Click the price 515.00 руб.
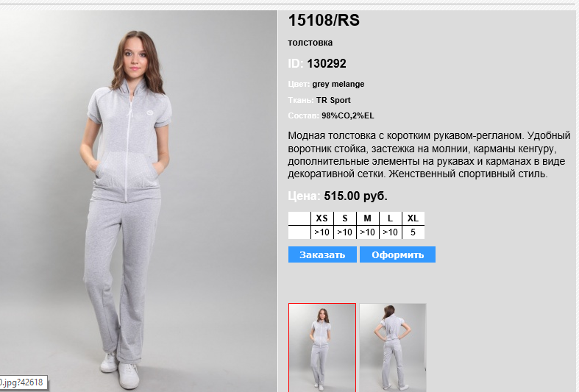The image size is (579, 392). click(356, 196)
